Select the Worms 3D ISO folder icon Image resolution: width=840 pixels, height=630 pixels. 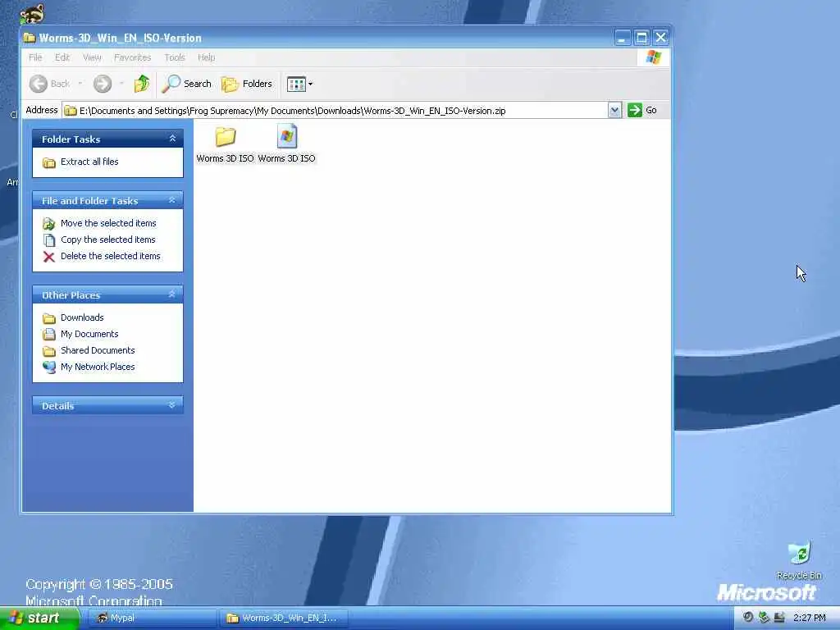(x=225, y=137)
